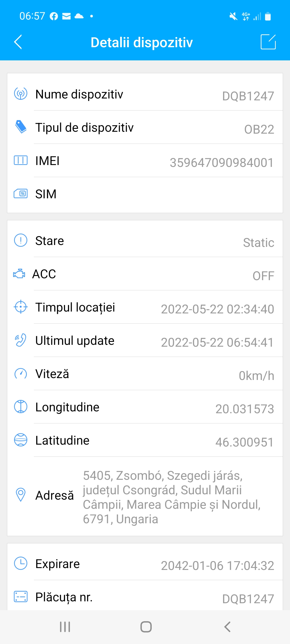
Task: Tap the Plăcuța nr. license plate icon
Action: point(21,597)
